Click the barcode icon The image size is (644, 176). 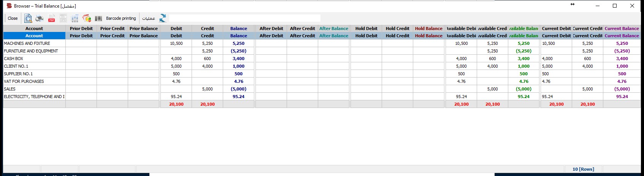tap(98, 18)
